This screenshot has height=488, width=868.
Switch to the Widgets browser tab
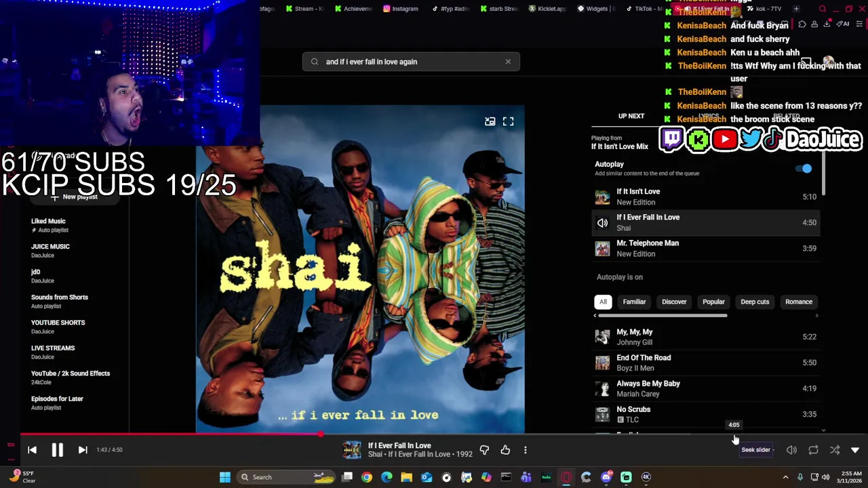[597, 9]
